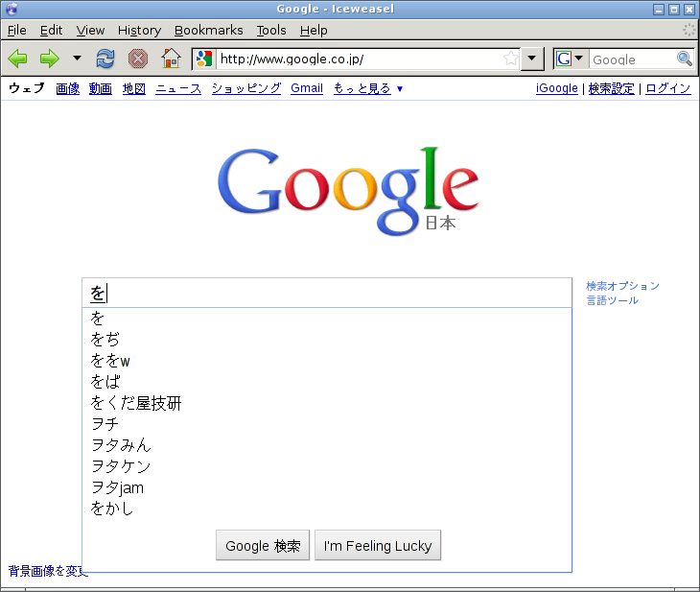Viewport: 700px width, 592px height.
Task: Minimize the Iceweasel window
Action: point(659,9)
